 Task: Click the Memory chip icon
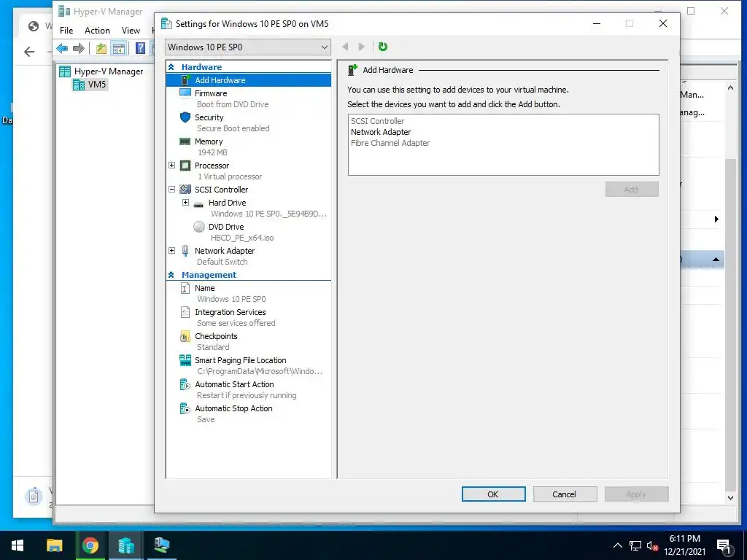pos(185,141)
